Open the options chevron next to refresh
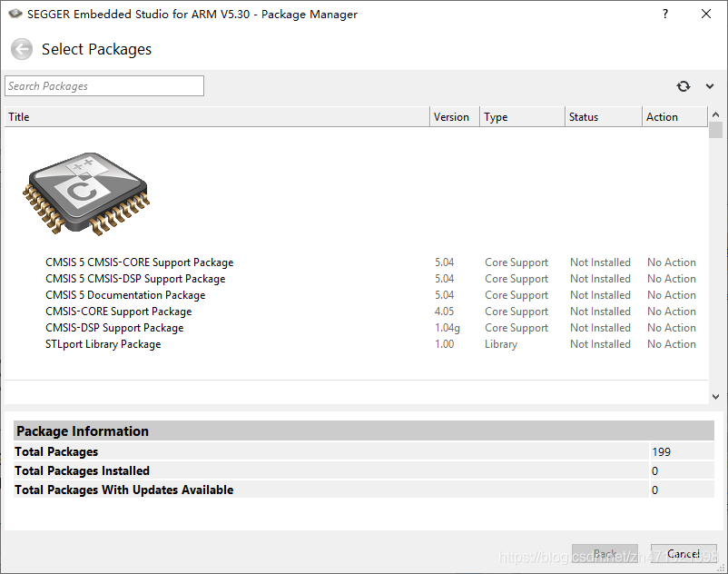This screenshot has height=574, width=728. pos(710,86)
